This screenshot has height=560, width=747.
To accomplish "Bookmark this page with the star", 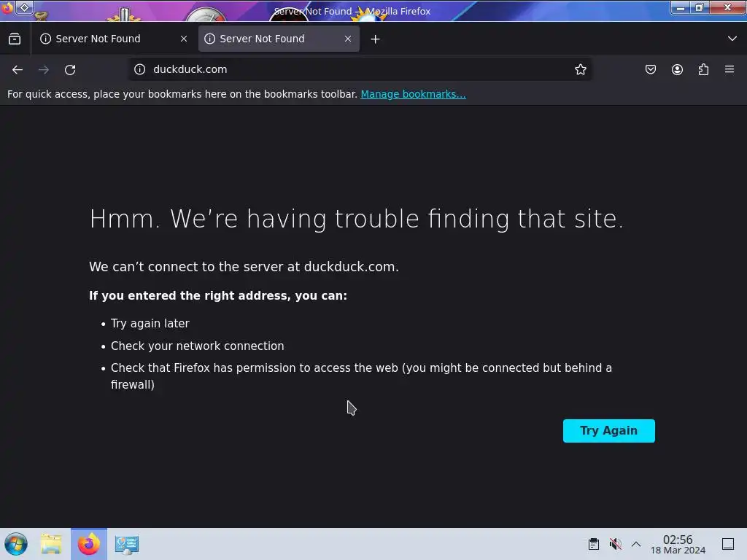I will (x=580, y=69).
